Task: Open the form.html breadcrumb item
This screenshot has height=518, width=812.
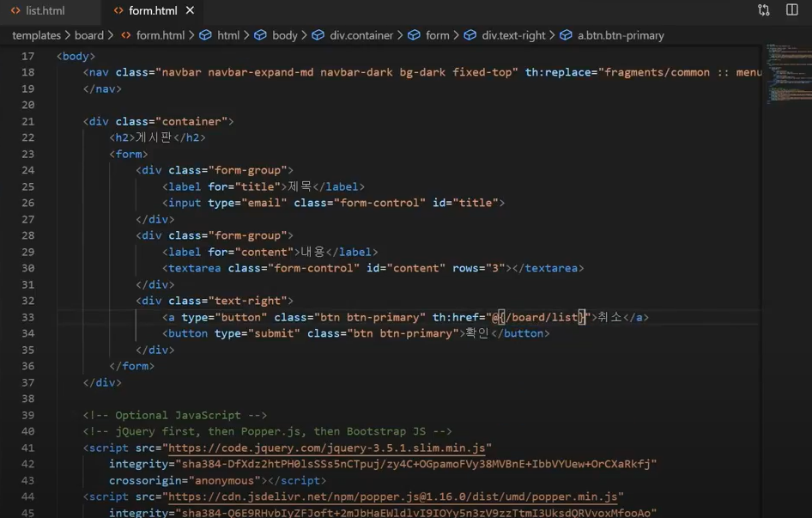Action: point(160,35)
